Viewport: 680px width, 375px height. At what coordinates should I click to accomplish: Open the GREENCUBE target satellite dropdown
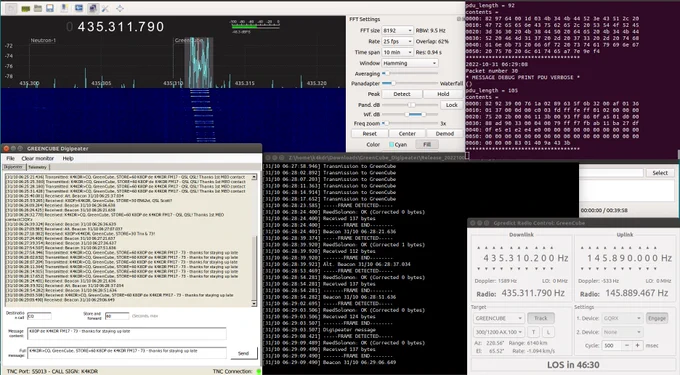point(499,318)
